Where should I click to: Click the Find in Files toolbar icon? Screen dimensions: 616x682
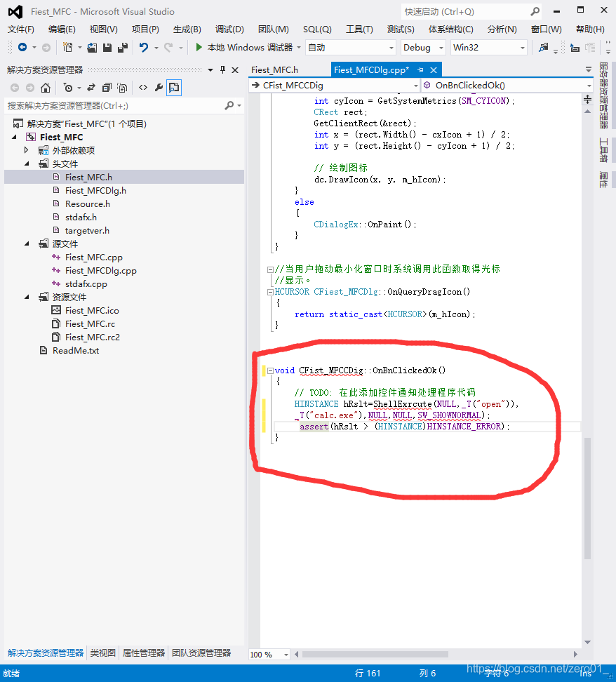click(x=543, y=48)
